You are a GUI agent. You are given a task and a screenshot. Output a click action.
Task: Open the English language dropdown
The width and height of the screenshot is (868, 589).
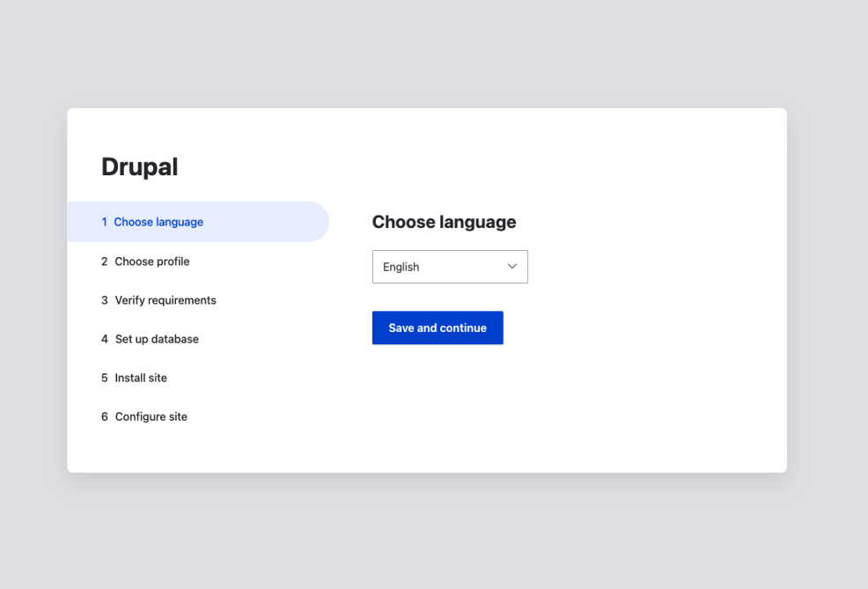point(449,267)
